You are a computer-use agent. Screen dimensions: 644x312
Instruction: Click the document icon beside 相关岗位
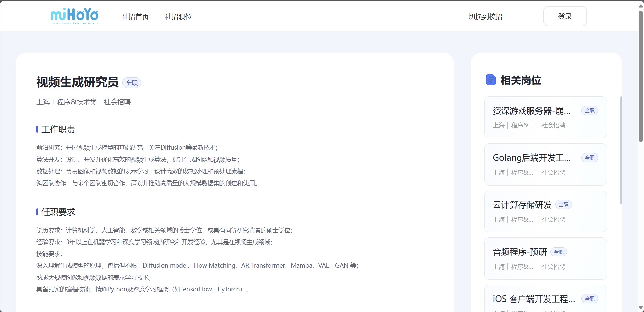[491, 80]
